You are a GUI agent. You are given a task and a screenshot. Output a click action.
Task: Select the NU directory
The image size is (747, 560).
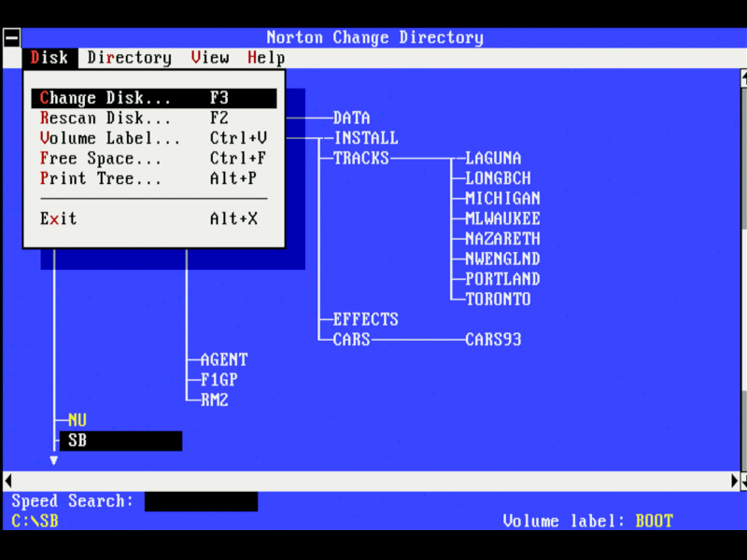pos(78,420)
